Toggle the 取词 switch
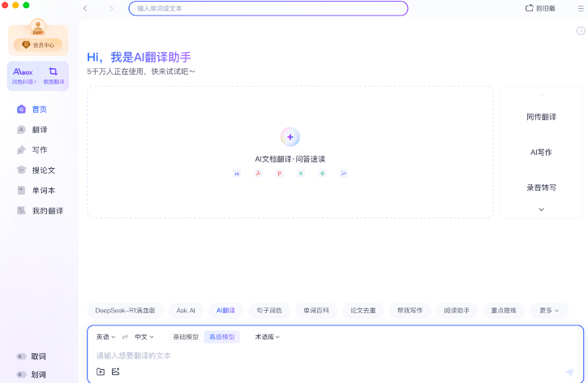This screenshot has height=383, width=588. point(22,356)
